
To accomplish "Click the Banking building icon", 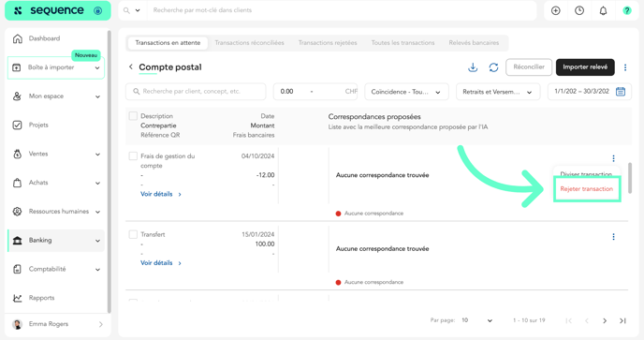I will (17, 241).
